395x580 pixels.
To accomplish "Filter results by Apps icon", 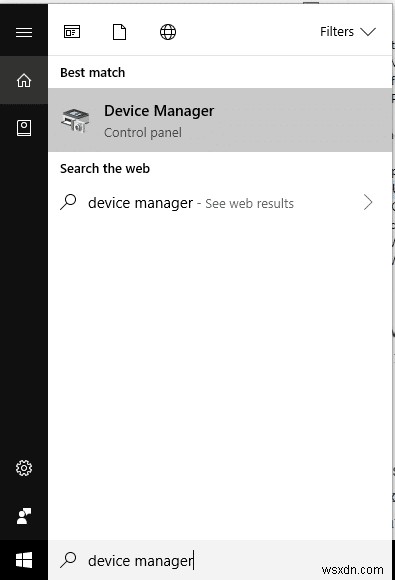I will point(72,32).
